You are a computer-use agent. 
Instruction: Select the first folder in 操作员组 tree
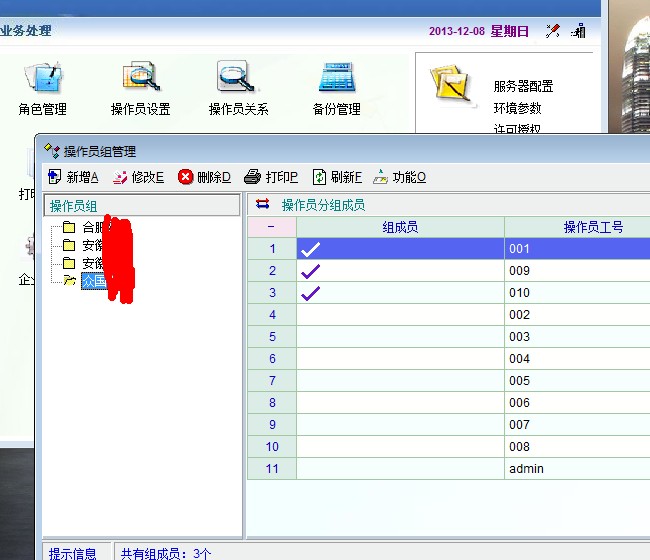point(90,227)
